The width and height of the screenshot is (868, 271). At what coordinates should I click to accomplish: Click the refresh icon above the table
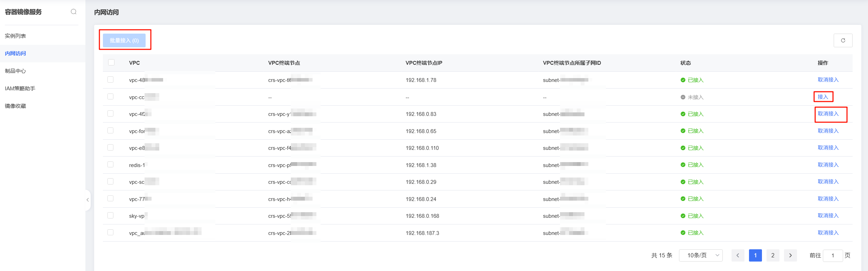coord(843,41)
